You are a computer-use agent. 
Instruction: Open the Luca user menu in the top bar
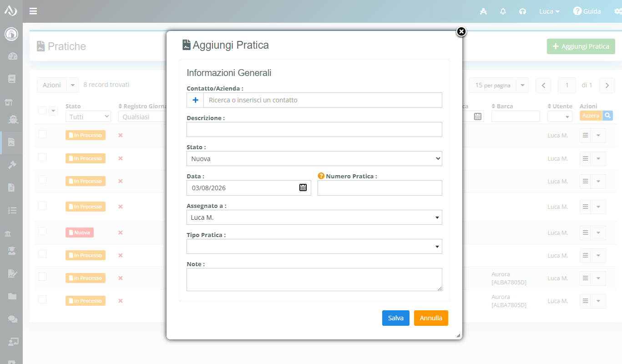pyautogui.click(x=549, y=11)
